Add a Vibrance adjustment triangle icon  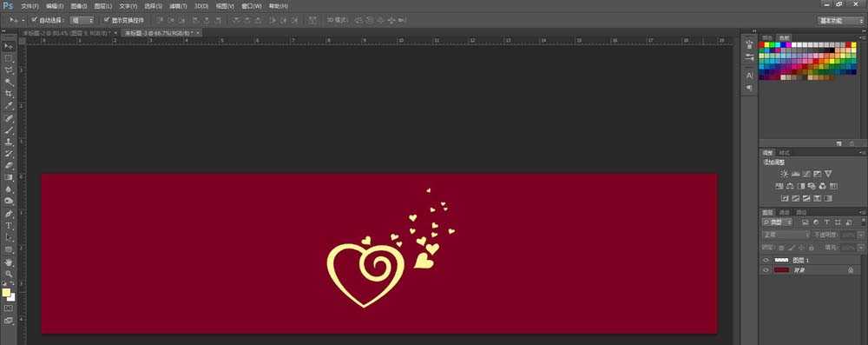click(x=828, y=174)
